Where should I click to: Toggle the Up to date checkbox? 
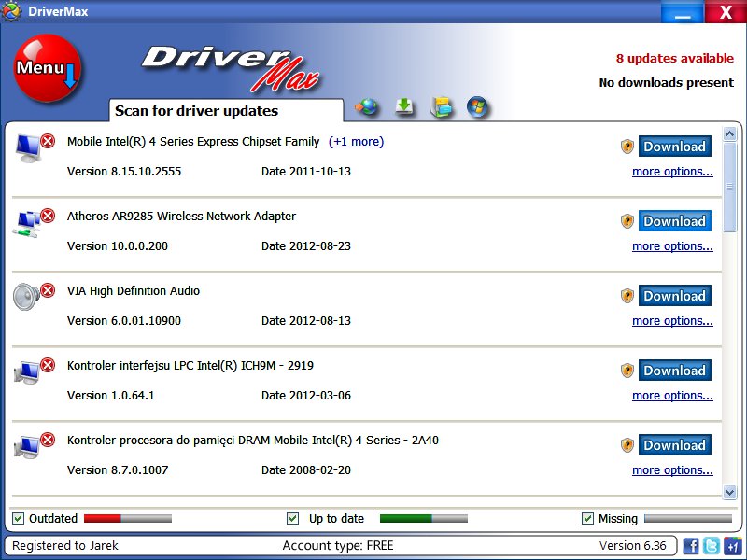tap(293, 519)
